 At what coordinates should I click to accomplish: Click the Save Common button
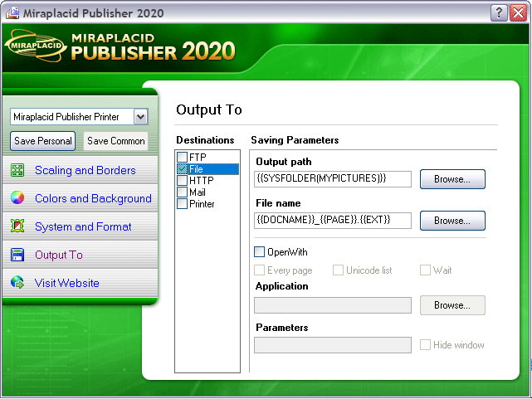(x=115, y=141)
